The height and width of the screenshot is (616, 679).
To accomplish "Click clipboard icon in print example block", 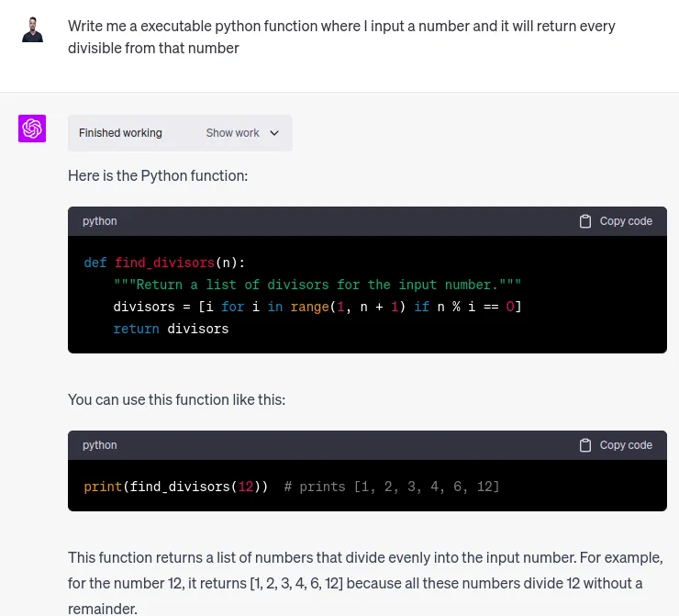I will click(x=585, y=445).
